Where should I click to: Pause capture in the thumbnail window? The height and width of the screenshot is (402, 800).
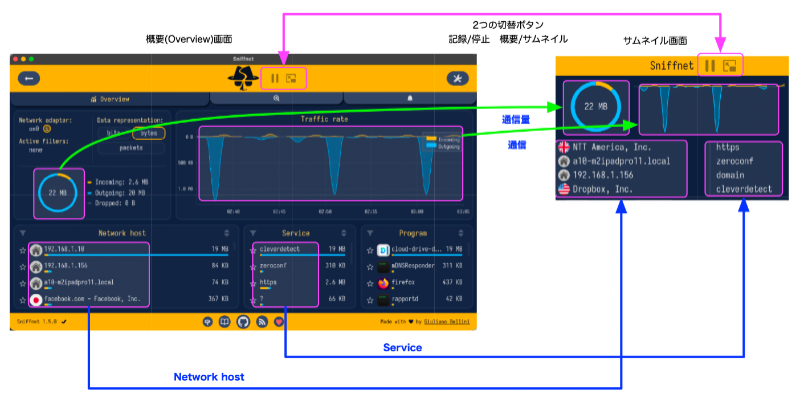pyautogui.click(x=710, y=66)
